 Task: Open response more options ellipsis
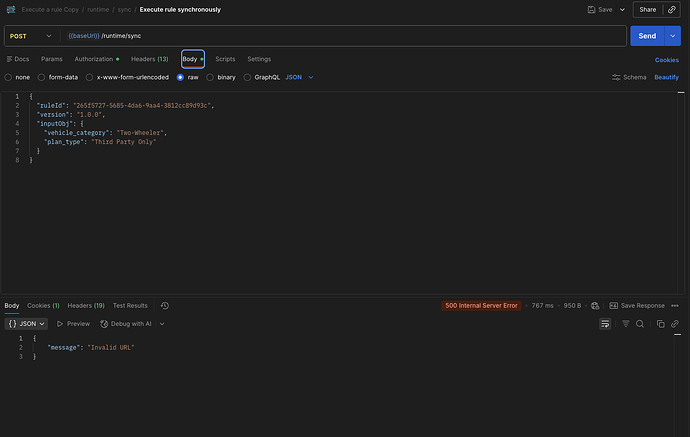pos(675,305)
